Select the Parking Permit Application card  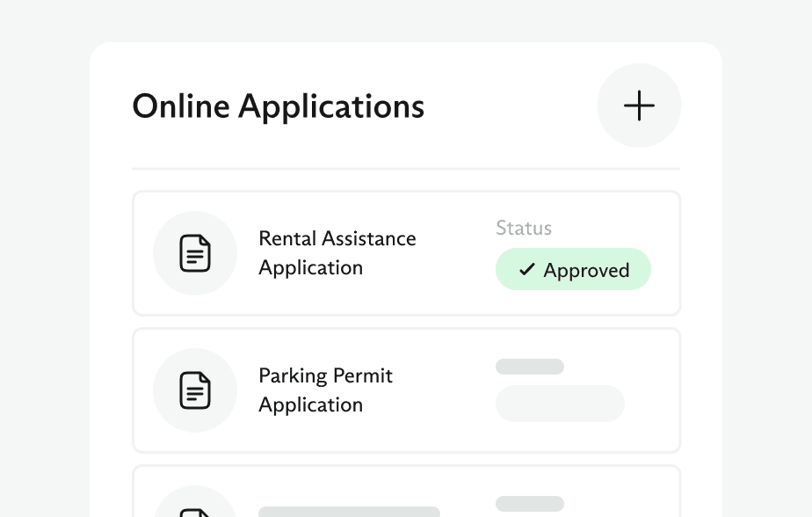407,390
